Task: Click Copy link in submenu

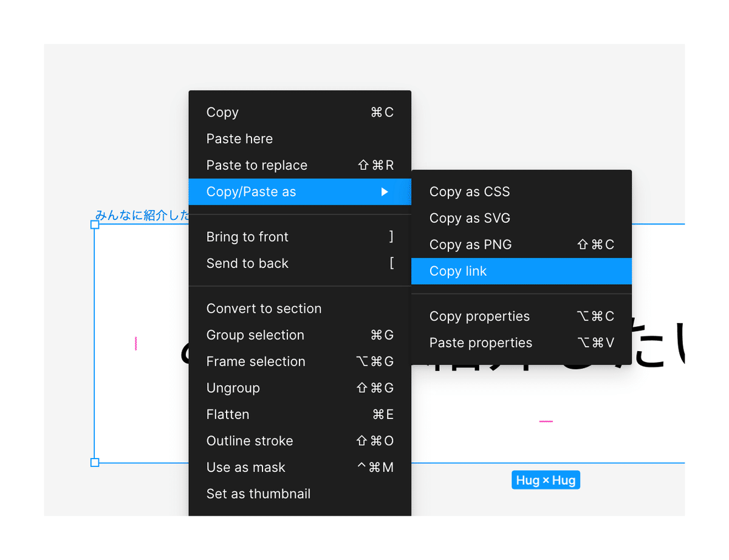Action: click(x=522, y=271)
